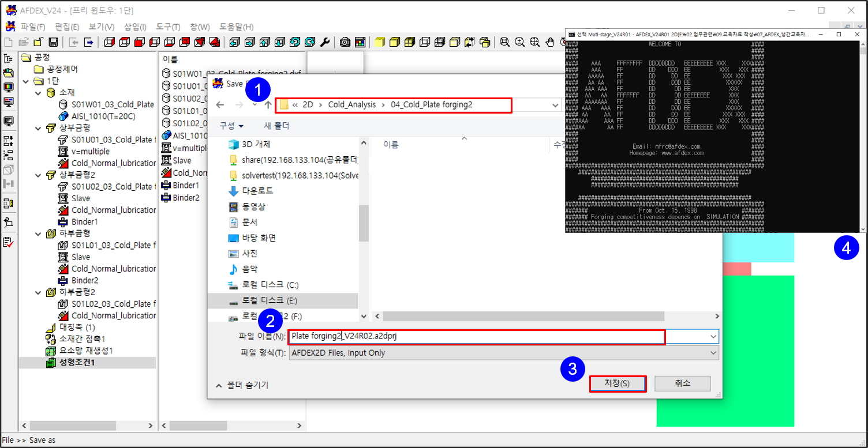The image size is (868, 448).
Task: Select 대칭축 (1) in the process tree
Action: point(77,327)
